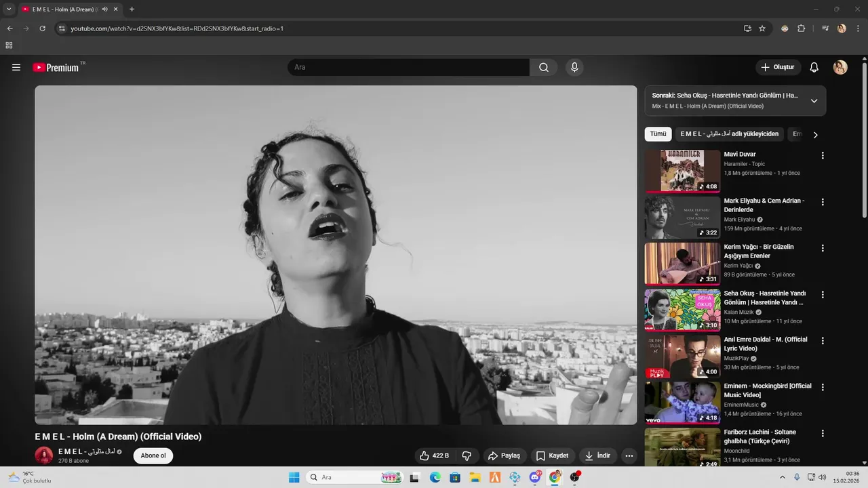This screenshot has height=488, width=868.
Task: Click the Chrome address bar URL
Action: pyautogui.click(x=177, y=28)
